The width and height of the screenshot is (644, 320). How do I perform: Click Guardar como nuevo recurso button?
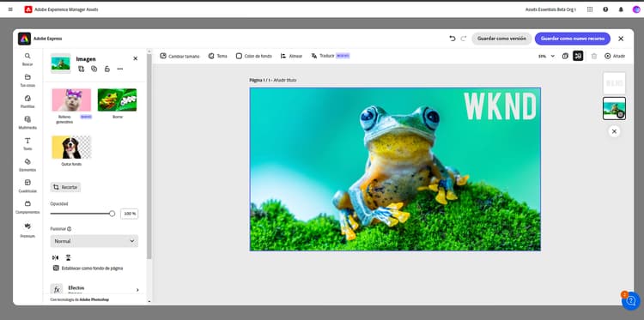tap(573, 39)
